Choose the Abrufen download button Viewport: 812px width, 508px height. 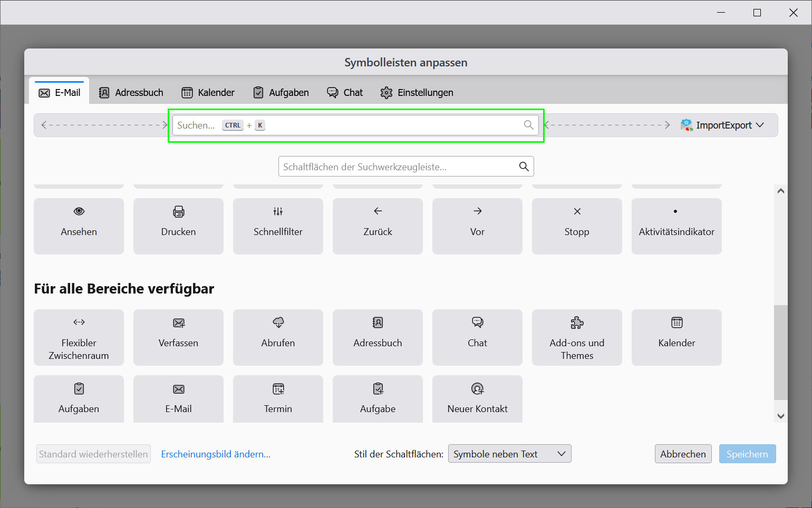tap(278, 337)
